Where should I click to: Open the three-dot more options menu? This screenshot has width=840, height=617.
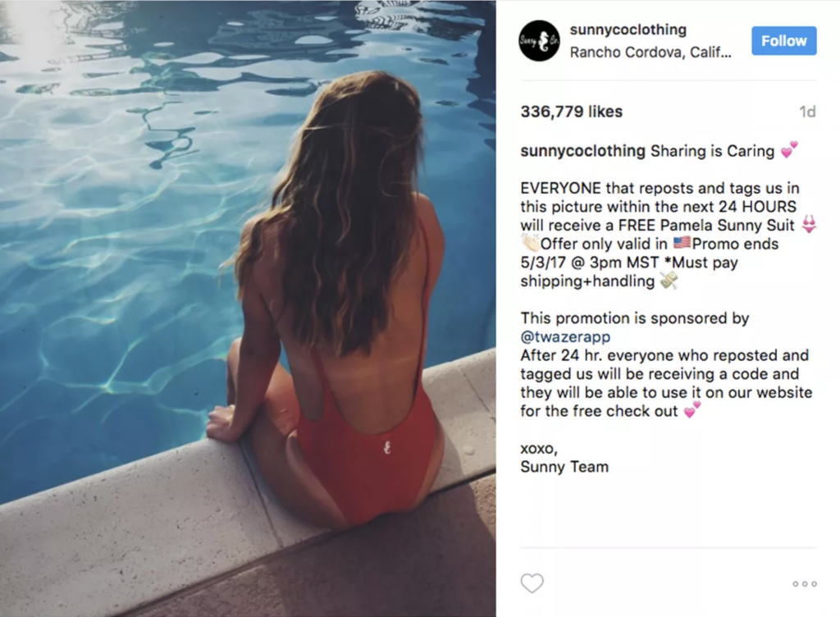805,584
